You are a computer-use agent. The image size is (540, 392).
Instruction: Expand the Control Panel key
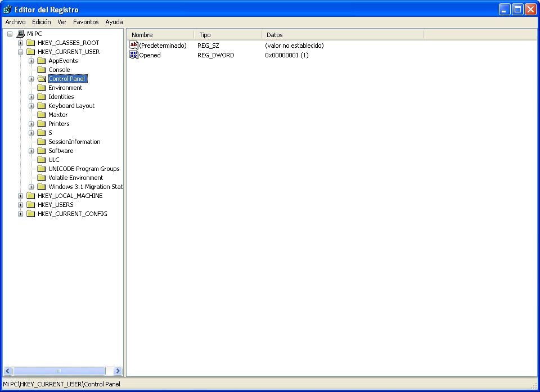point(31,79)
